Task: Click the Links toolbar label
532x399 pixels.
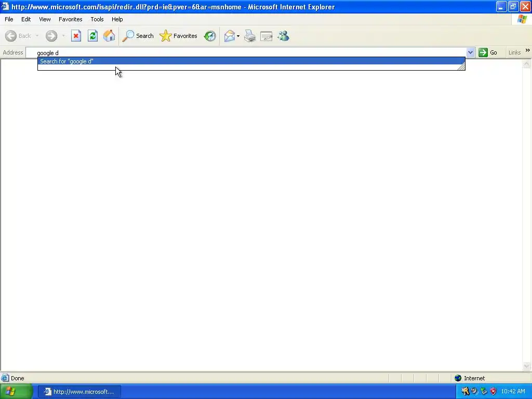Action: click(514, 52)
